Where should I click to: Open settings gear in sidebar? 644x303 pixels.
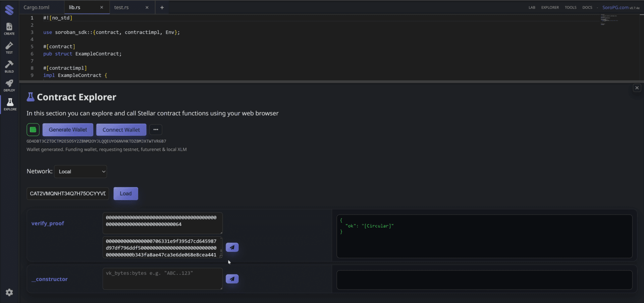(9, 292)
